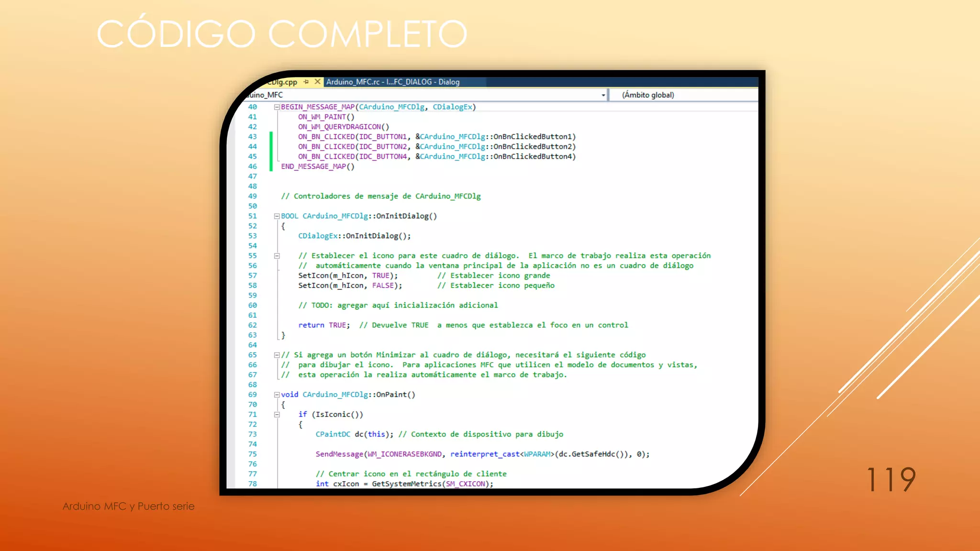Click IDC_BUTTON4 in the message map
Viewport: 980px width, 551px height.
pos(383,156)
